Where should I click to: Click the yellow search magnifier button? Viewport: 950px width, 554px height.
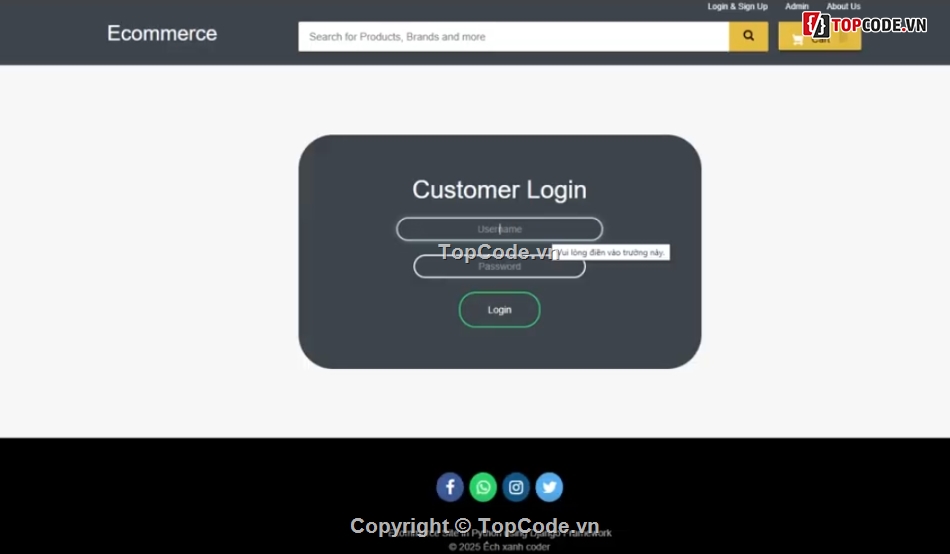(748, 36)
